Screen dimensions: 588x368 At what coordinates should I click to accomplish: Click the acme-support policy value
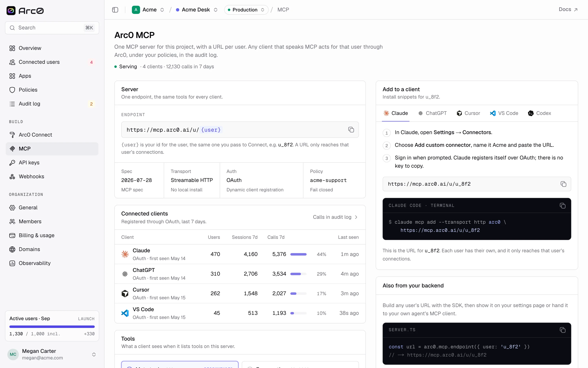coord(328,180)
